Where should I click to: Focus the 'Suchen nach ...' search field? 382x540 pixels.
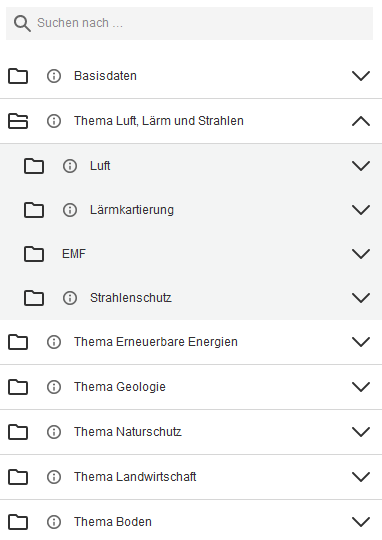click(x=189, y=23)
